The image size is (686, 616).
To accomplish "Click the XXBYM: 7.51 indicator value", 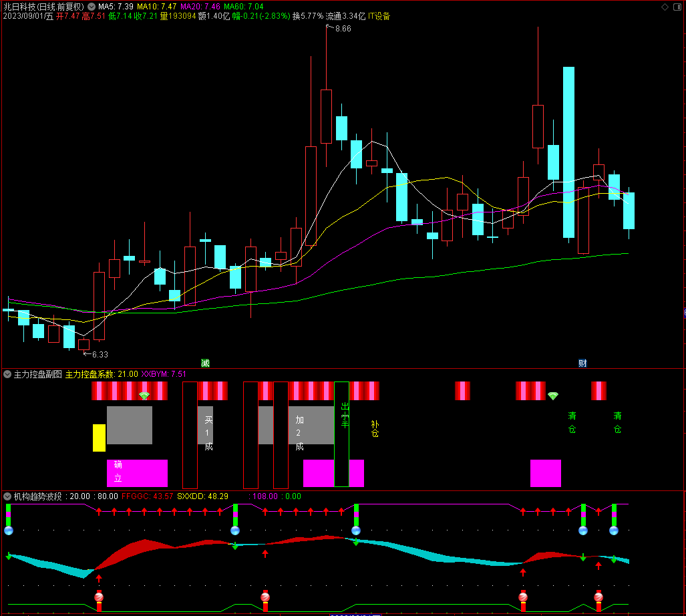I will (164, 374).
